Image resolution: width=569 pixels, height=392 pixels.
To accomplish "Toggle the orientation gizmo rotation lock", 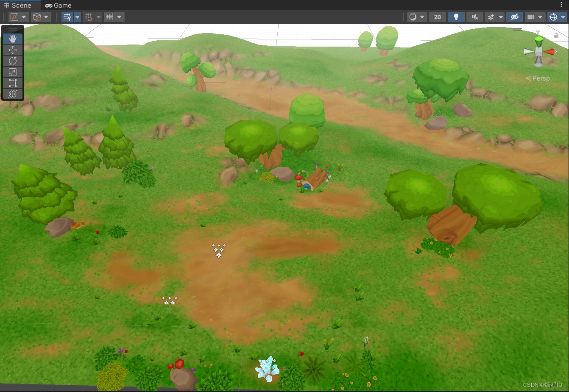I will pos(556,35).
